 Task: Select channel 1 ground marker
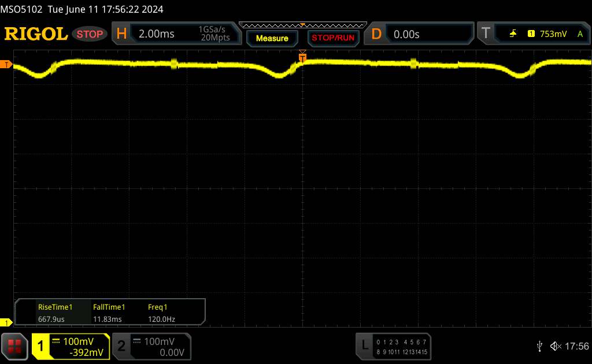(x=6, y=322)
